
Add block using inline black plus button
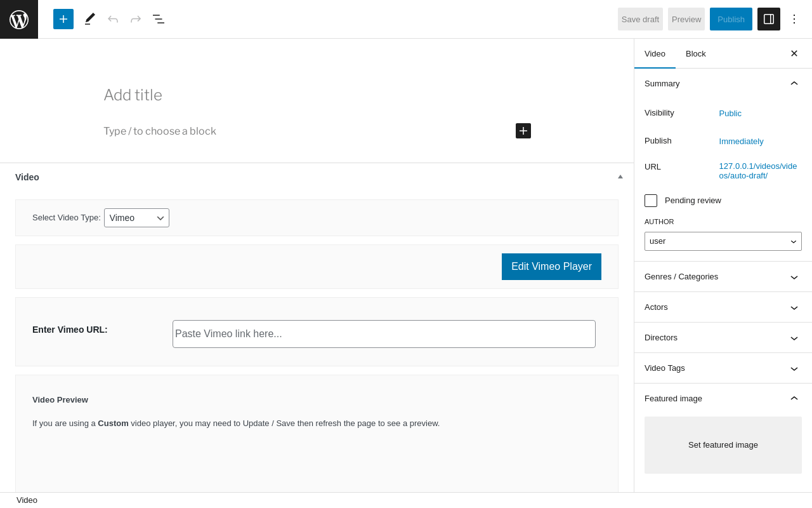[523, 131]
